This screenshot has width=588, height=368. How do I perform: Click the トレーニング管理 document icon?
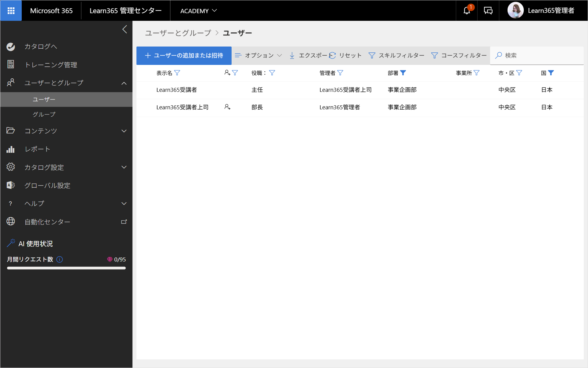click(11, 64)
